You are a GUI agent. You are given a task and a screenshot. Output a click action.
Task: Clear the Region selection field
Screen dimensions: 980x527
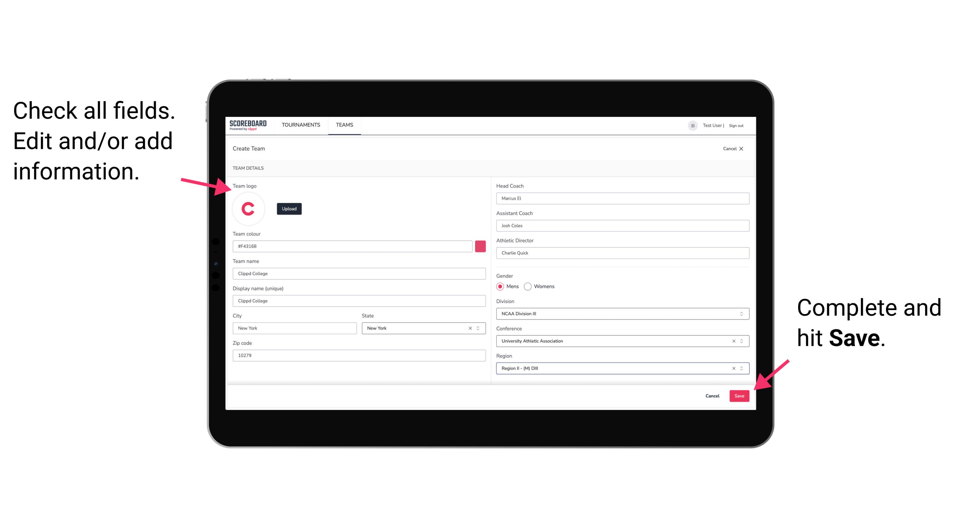click(732, 368)
